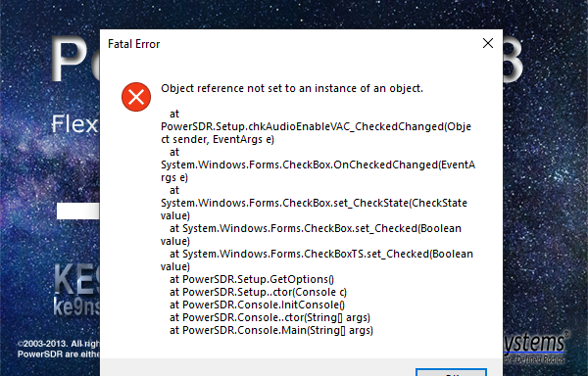
Task: Click the CheckBoxTS.set_Checked stack line
Action: [x=317, y=260]
